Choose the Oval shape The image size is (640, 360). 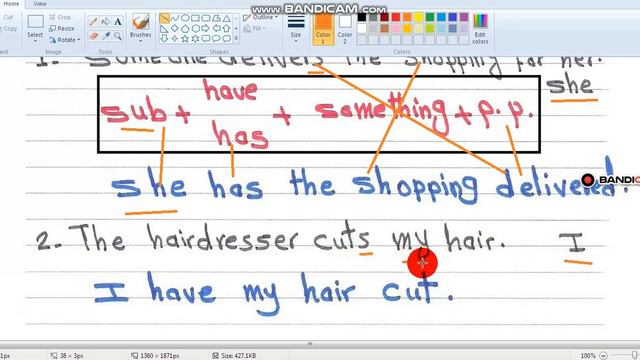coord(185,18)
